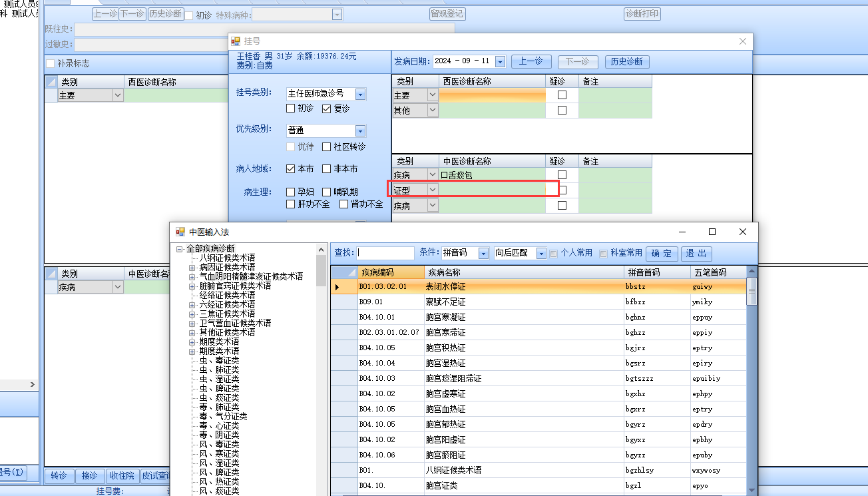This screenshot has height=496, width=868.
Task: Toggle the 科室常用 filter checkbox
Action: point(604,253)
